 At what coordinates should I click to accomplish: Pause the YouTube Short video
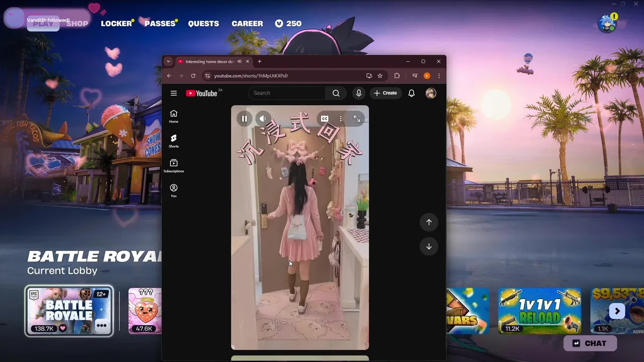click(x=244, y=119)
